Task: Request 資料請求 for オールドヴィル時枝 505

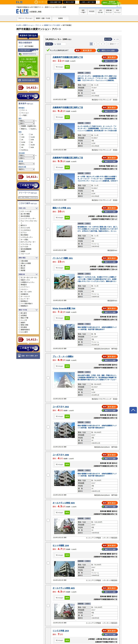Action: (x=110, y=503)
